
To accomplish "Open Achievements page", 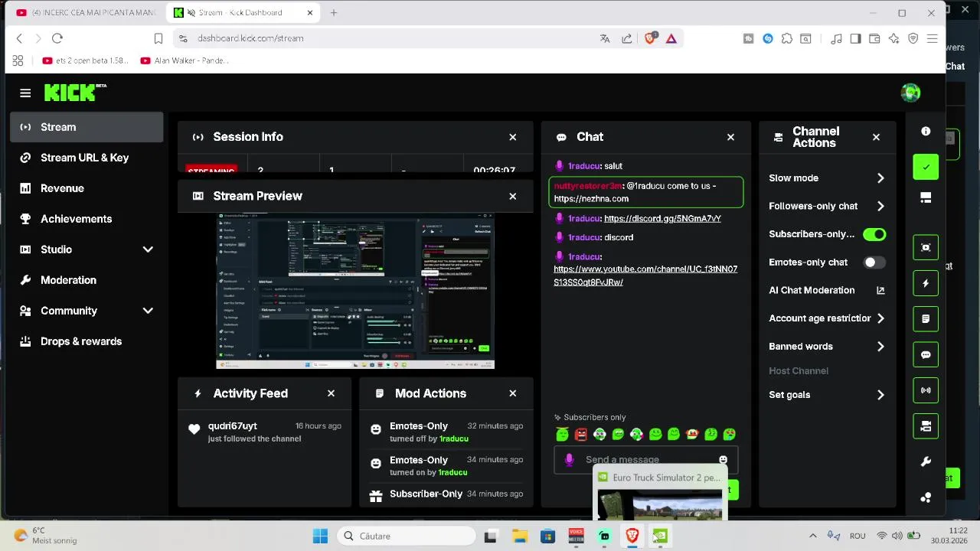I will point(87,219).
